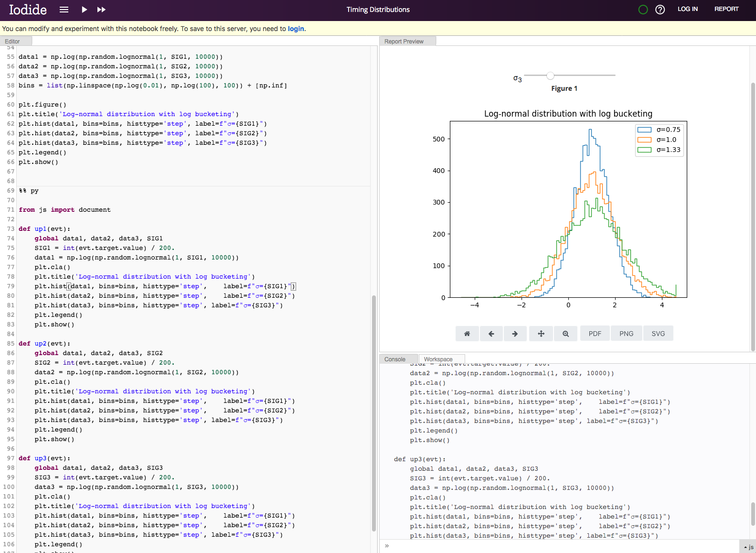The image size is (756, 553).
Task: Click the σ3 slider handle
Action: [551, 76]
